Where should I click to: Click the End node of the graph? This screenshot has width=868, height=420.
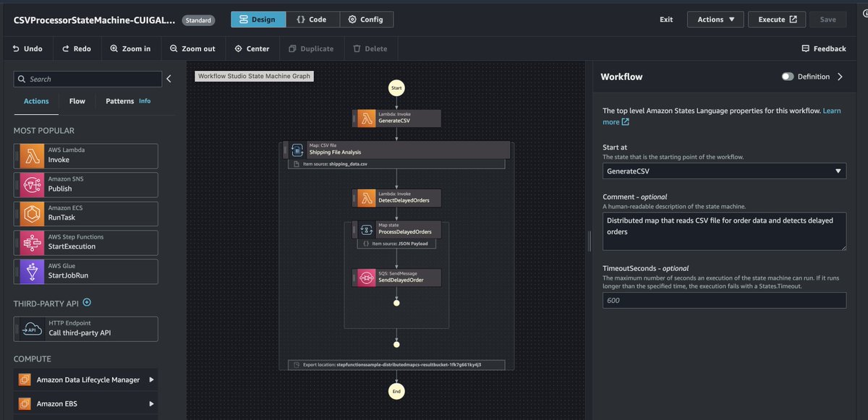click(x=396, y=391)
